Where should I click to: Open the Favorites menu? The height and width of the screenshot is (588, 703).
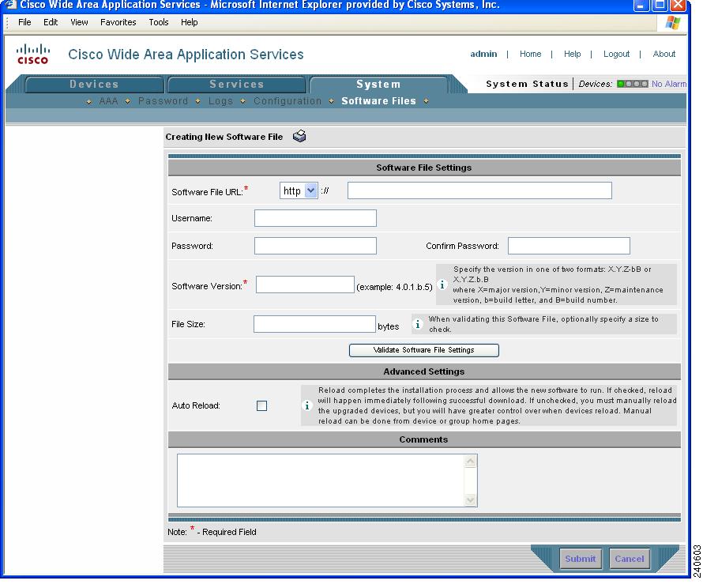pos(118,22)
